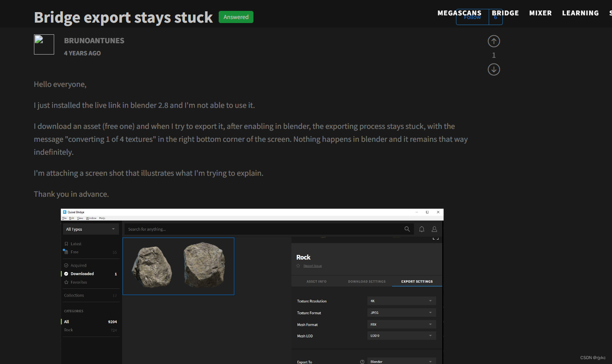Click the Report Issue link
612x364 pixels.
click(x=312, y=266)
